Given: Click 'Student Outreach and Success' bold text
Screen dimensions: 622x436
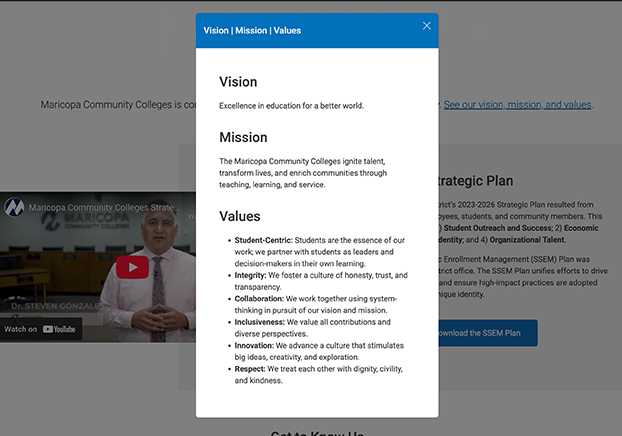Looking at the screenshot, I should coord(497,228).
